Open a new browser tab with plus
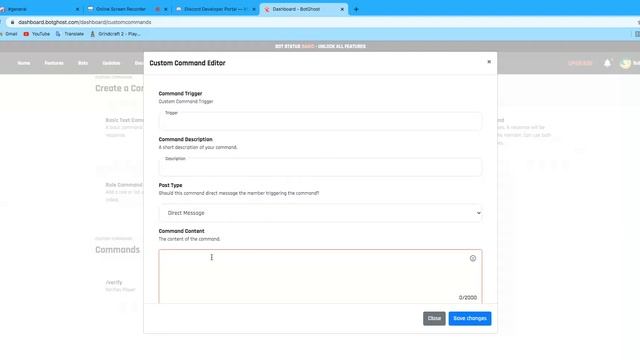Image resolution: width=640 pixels, height=360 pixels. [356, 9]
